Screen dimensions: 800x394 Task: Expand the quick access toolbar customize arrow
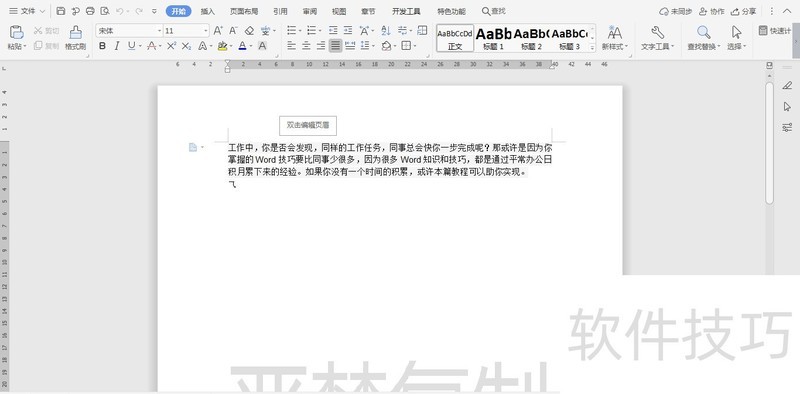pyautogui.click(x=155, y=11)
